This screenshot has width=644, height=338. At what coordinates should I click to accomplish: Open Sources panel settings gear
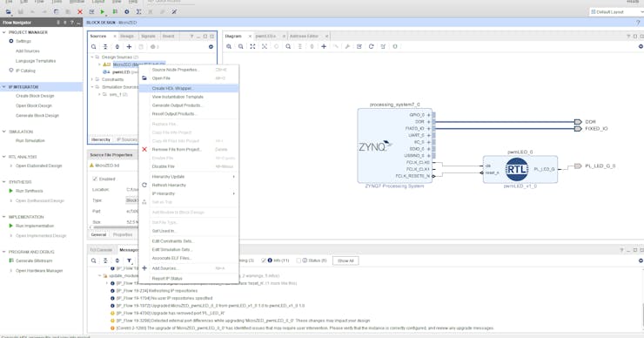[x=211, y=47]
